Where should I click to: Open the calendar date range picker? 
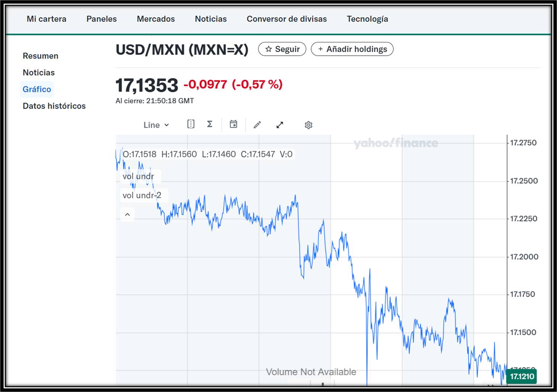tap(233, 124)
